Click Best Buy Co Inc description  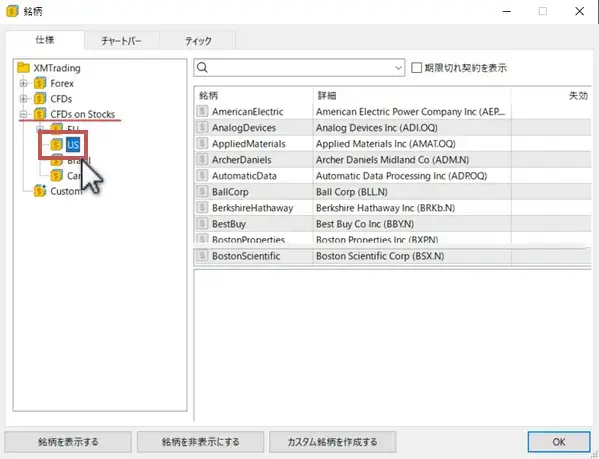[365, 224]
